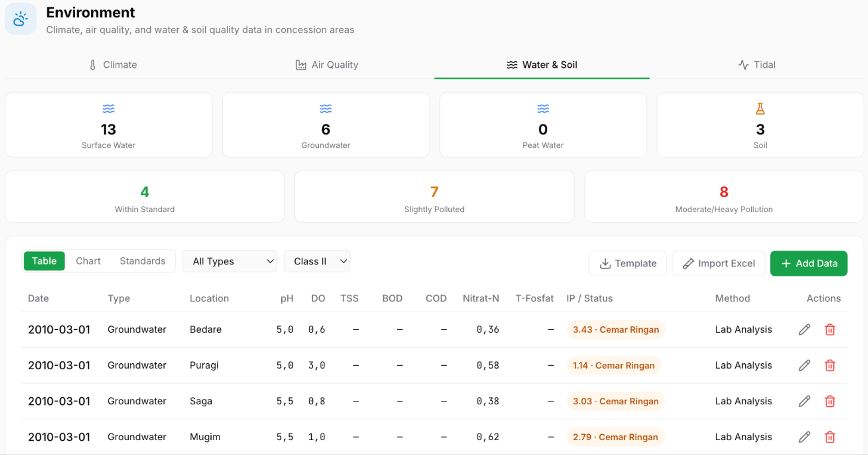
Task: Click the Import Excel button
Action: click(x=718, y=263)
